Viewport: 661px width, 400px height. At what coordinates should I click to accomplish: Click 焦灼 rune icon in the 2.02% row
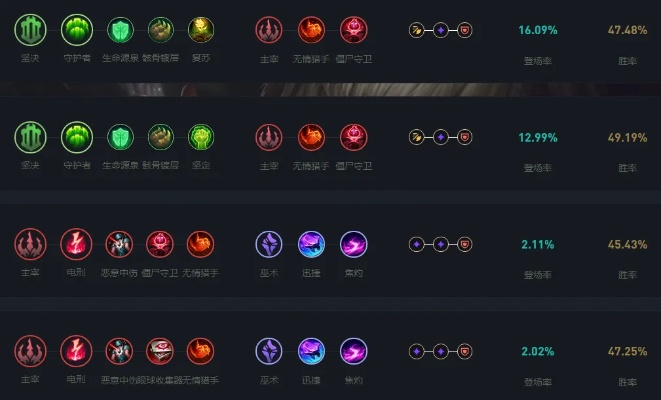(x=353, y=351)
